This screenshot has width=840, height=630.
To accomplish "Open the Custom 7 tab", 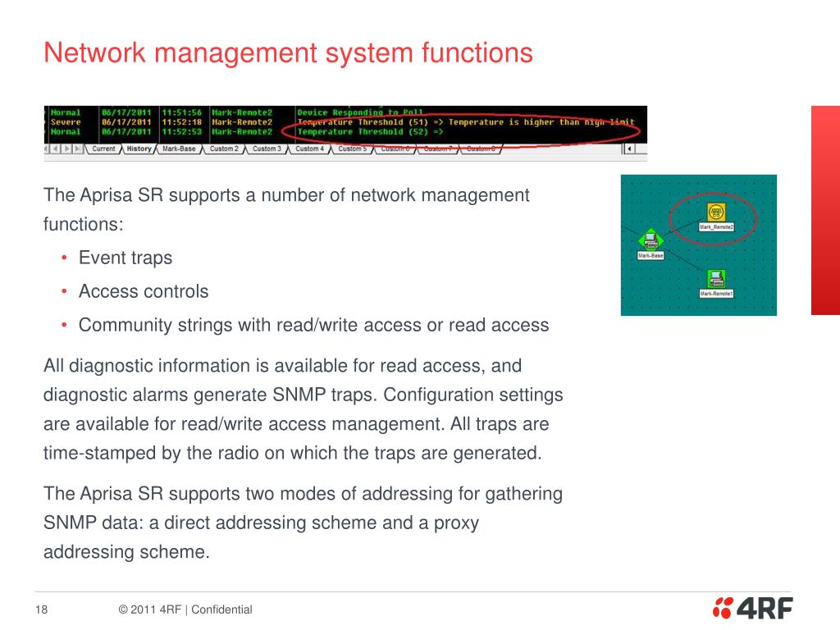I will [438, 149].
